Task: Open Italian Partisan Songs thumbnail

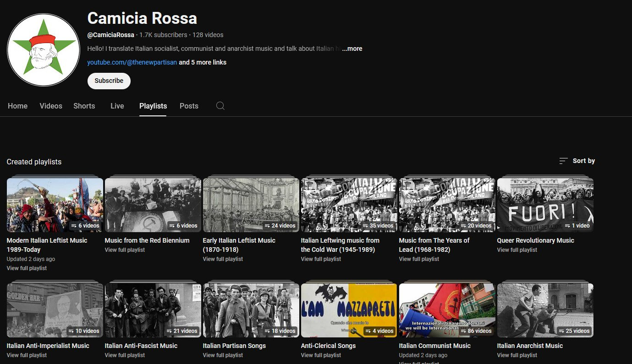Action: (x=251, y=310)
